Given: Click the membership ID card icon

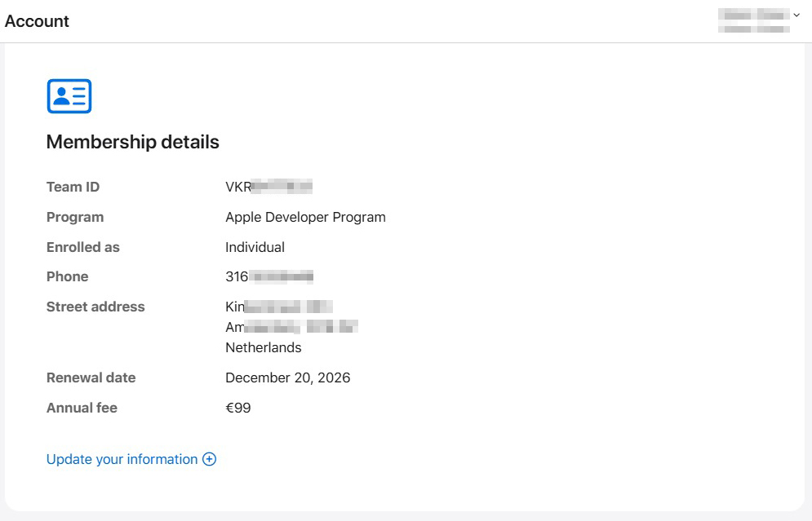Looking at the screenshot, I should 69,96.
